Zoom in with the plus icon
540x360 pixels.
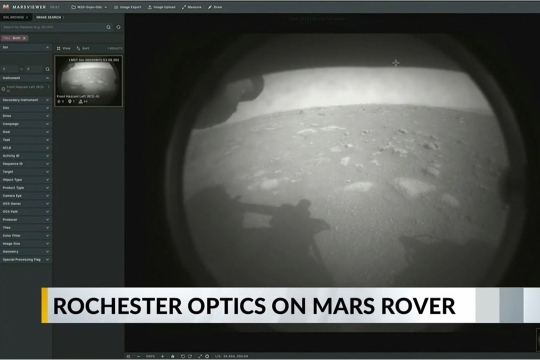(163, 356)
